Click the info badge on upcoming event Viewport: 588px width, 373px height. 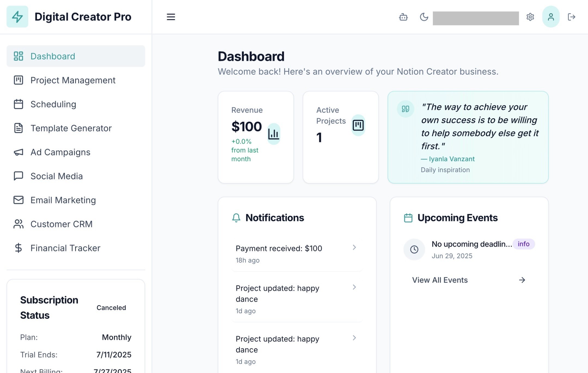point(523,244)
